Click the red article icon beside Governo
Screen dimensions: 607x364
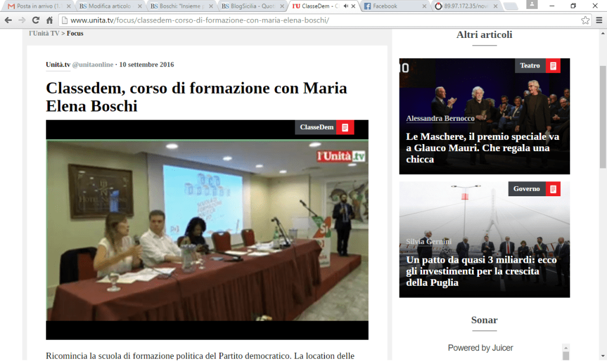[x=553, y=189]
